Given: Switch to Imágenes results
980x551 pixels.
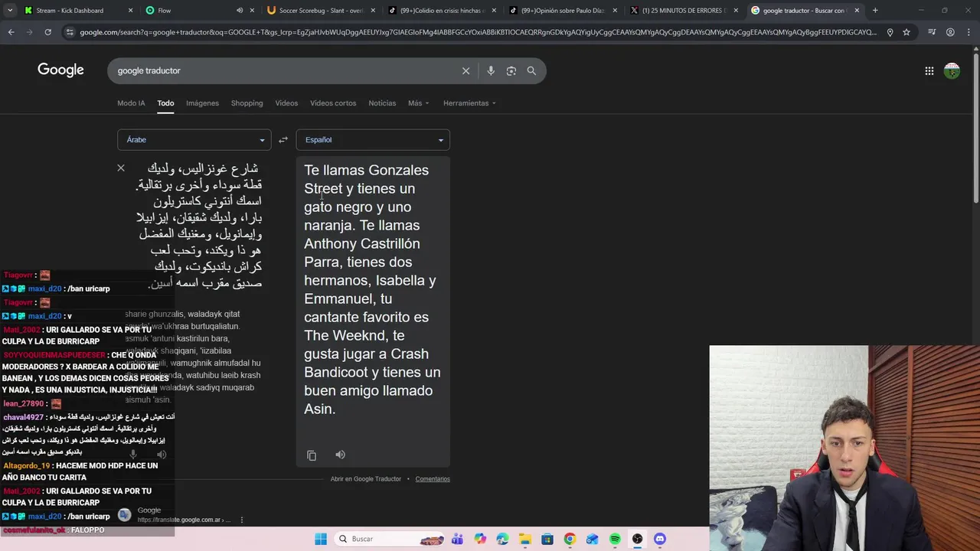Looking at the screenshot, I should pos(202,103).
